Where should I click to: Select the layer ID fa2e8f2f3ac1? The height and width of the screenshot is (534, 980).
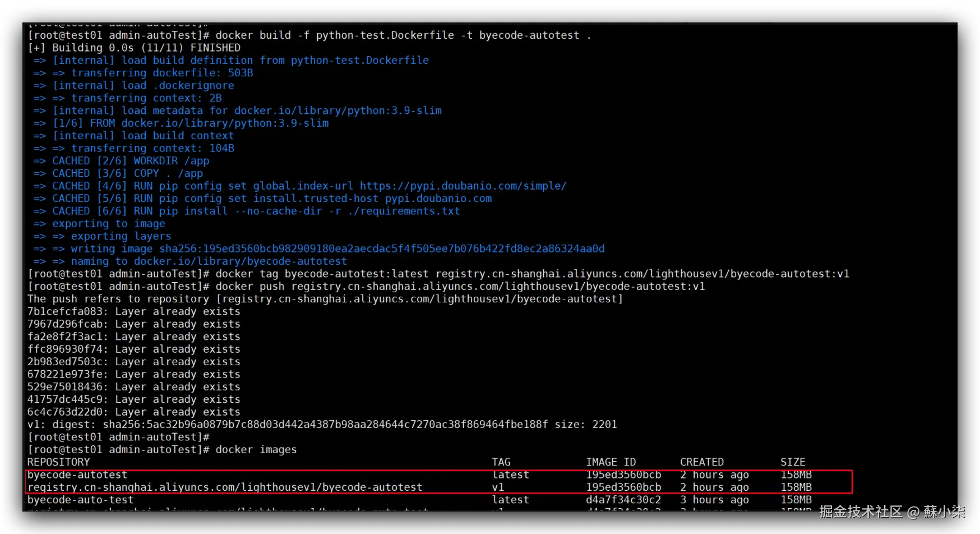pos(65,337)
